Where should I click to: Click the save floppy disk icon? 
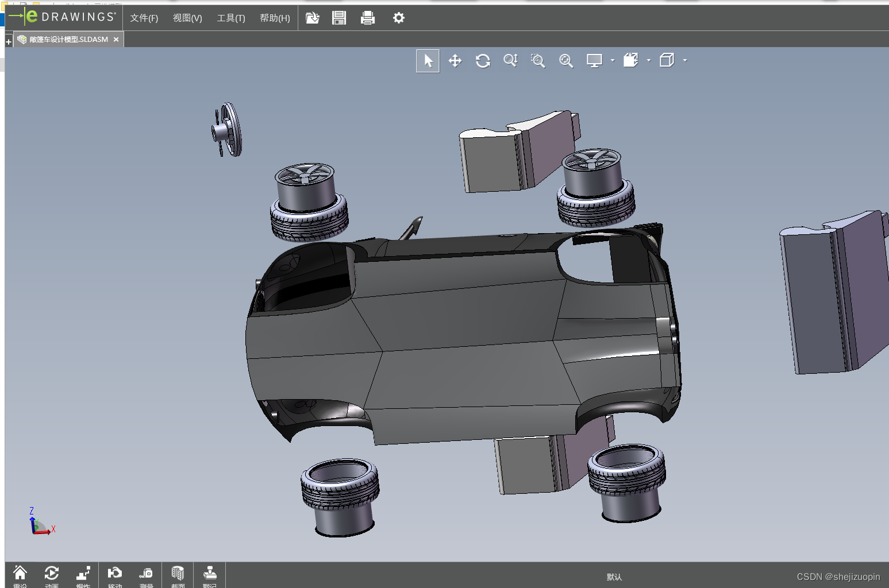(x=339, y=18)
